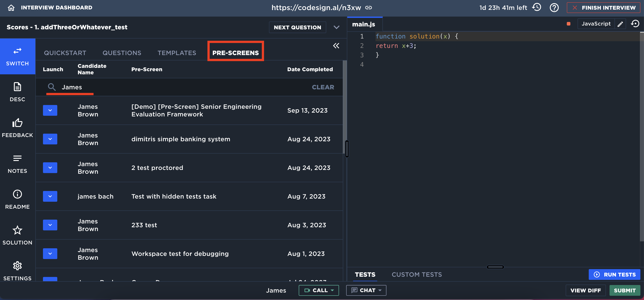Screen dimensions: 644x300
Task: Expand launch dropdown for james bach row
Action: (x=50, y=196)
